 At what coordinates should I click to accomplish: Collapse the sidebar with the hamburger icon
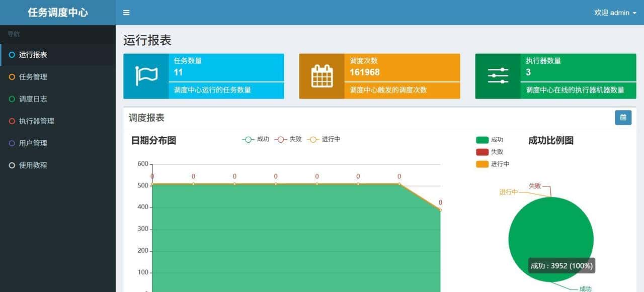coord(126,13)
